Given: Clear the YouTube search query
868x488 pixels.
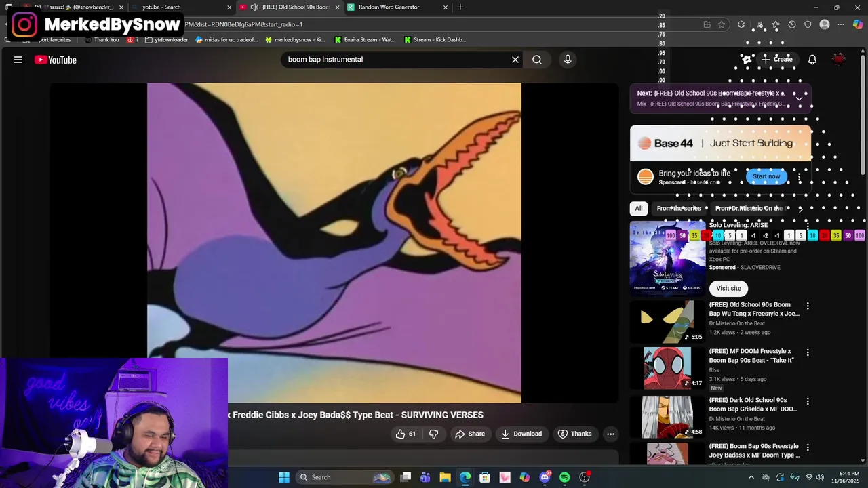Looking at the screenshot, I should tap(515, 60).
